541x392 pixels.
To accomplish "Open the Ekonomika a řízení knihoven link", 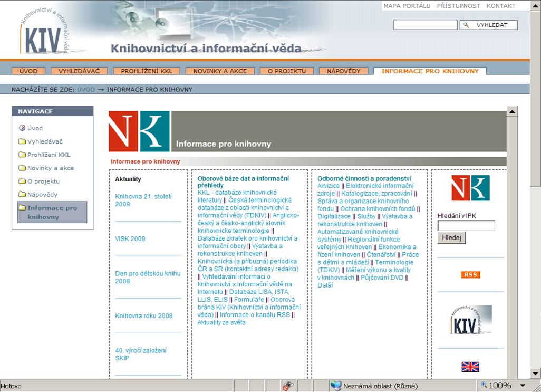I will point(367,251).
